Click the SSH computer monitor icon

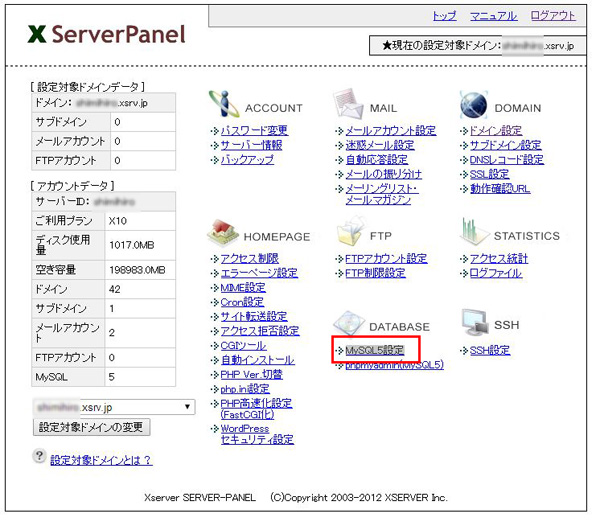pyautogui.click(x=475, y=323)
